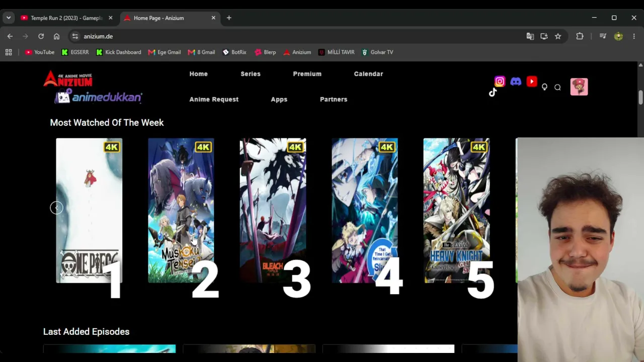
Task: Translate this page with Google Translate
Action: tap(530, 36)
